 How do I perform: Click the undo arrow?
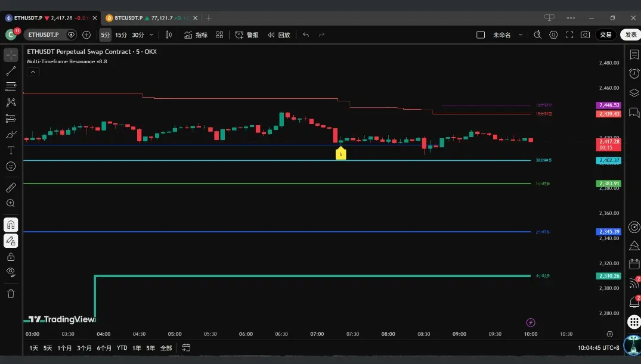click(x=306, y=35)
